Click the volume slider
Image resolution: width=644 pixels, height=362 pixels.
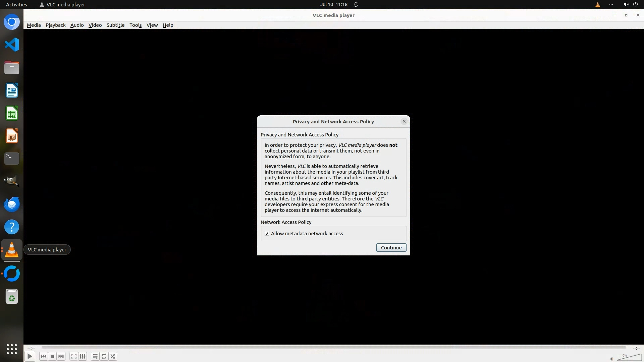click(x=629, y=358)
